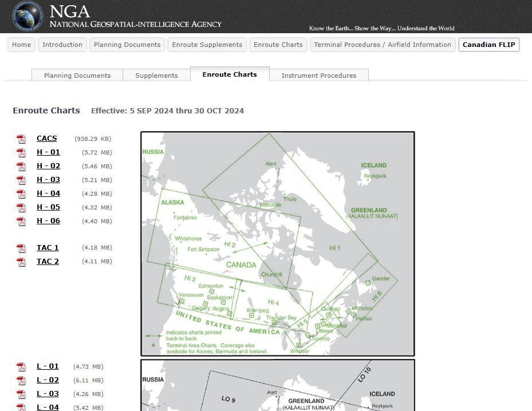The width and height of the screenshot is (532, 411).
Task: Click the PDF icon next to L - 01
Action: pos(21,367)
